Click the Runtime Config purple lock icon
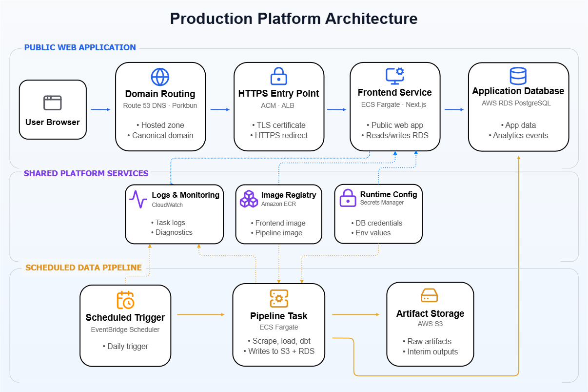Image resolution: width=588 pixels, height=392 pixels. pos(348,199)
